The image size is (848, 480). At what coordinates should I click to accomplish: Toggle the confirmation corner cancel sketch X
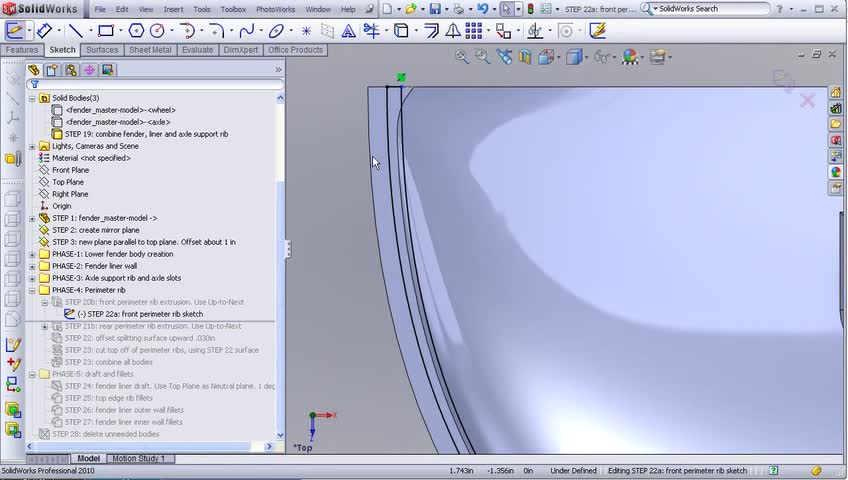pyautogui.click(x=807, y=101)
